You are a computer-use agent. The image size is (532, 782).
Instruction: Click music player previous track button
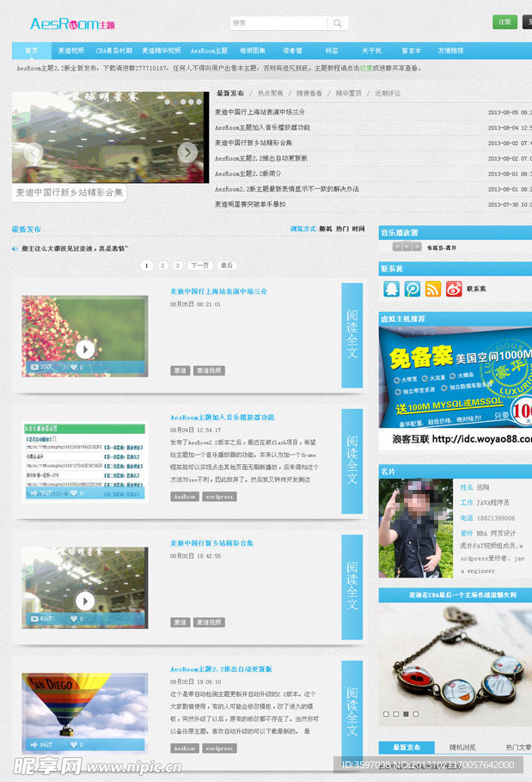point(397,247)
